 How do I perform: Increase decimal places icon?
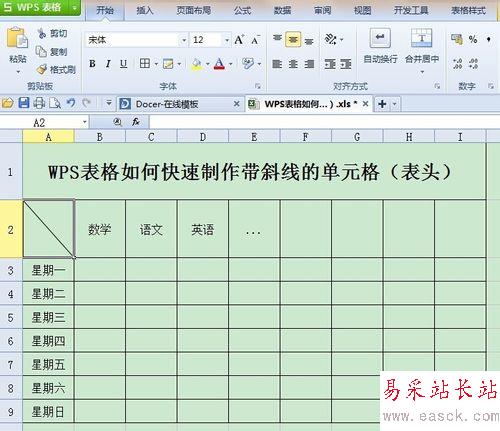[x=457, y=63]
